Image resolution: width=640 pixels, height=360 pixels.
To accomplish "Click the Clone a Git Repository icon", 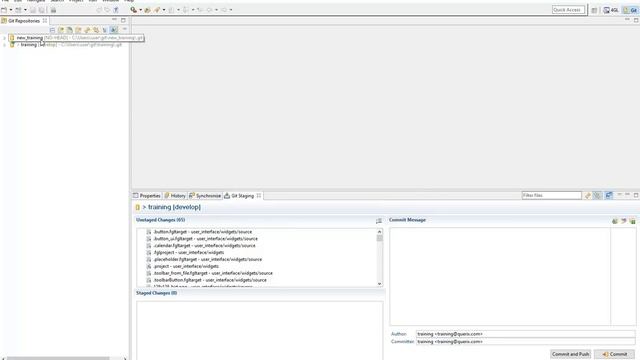I will [70, 30].
